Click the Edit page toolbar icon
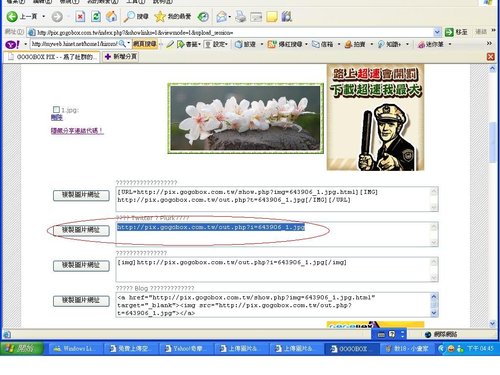 coord(256,16)
